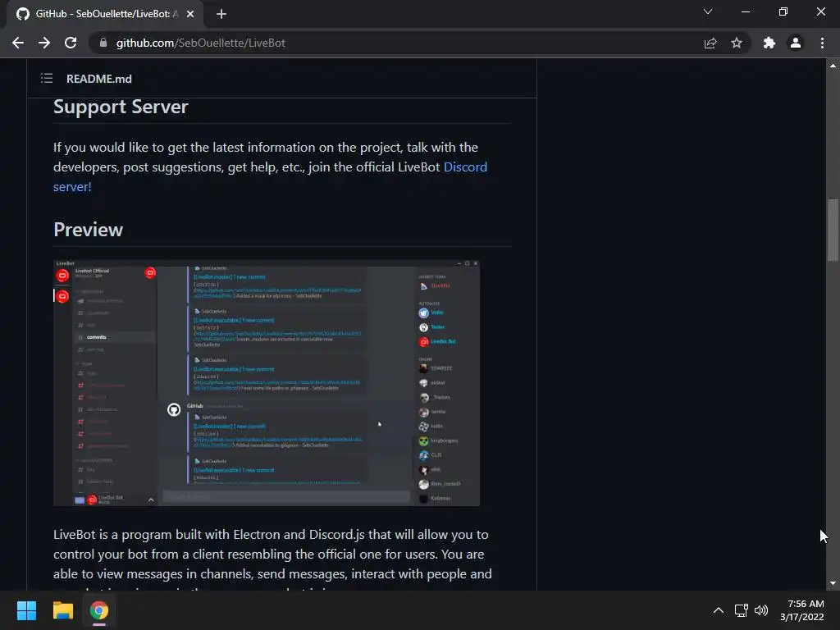This screenshot has height=630, width=840.
Task: Click the scrollbar up arrow
Action: tap(833, 66)
